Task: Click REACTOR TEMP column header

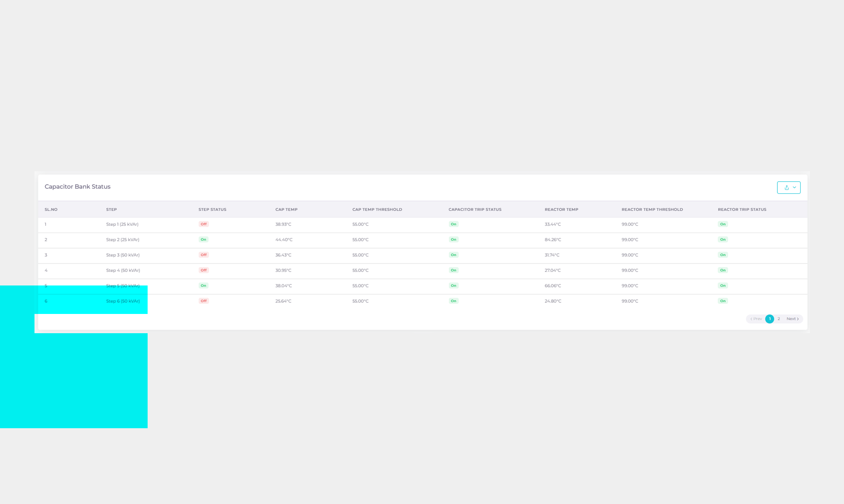Action: [561, 209]
